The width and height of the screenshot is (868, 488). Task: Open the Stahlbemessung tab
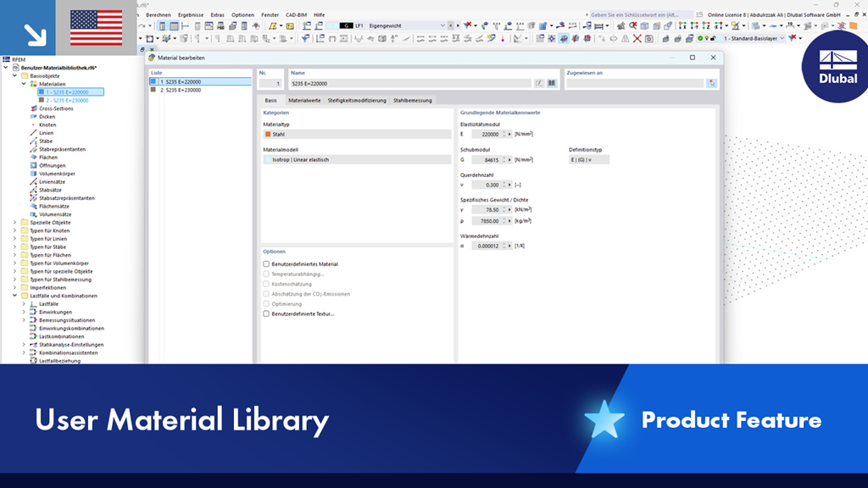coord(413,100)
